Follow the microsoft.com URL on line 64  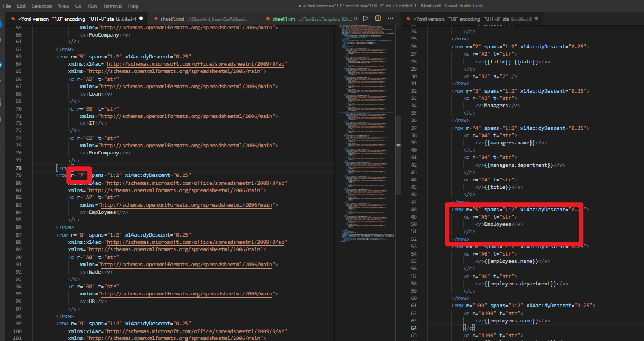pos(194,64)
